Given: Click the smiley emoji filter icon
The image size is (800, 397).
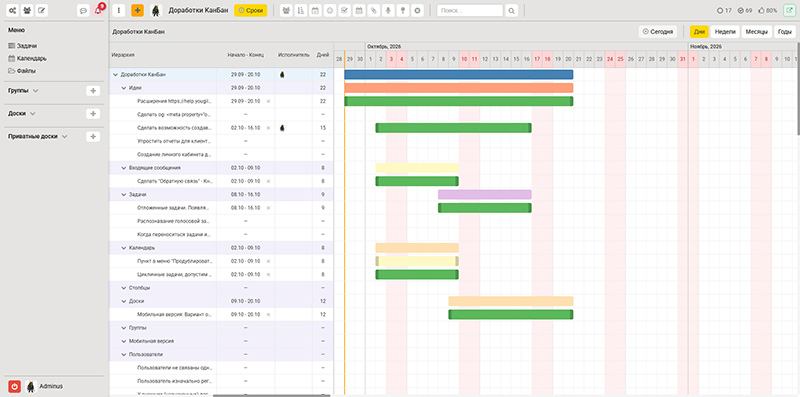Looking at the screenshot, I should pos(330,10).
